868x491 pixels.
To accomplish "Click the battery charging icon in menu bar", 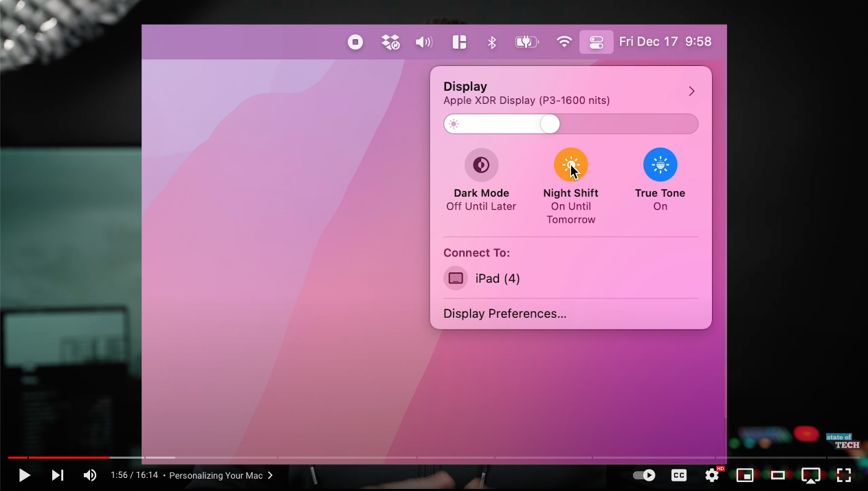I will tap(527, 43).
